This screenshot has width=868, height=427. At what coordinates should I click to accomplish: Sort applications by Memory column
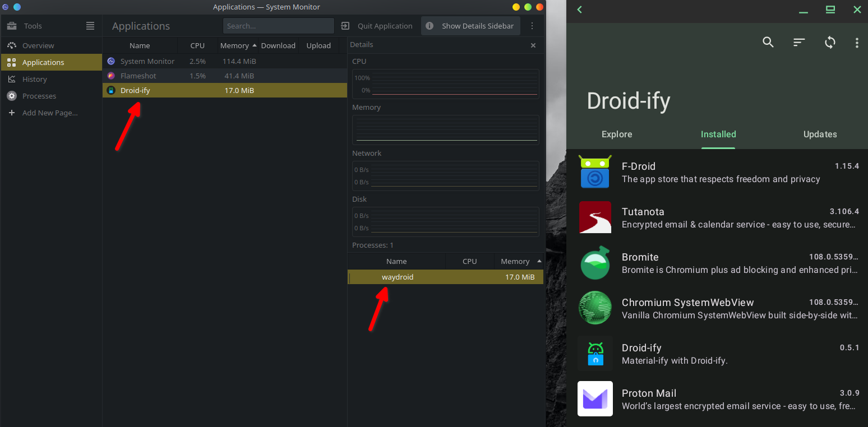(x=234, y=45)
